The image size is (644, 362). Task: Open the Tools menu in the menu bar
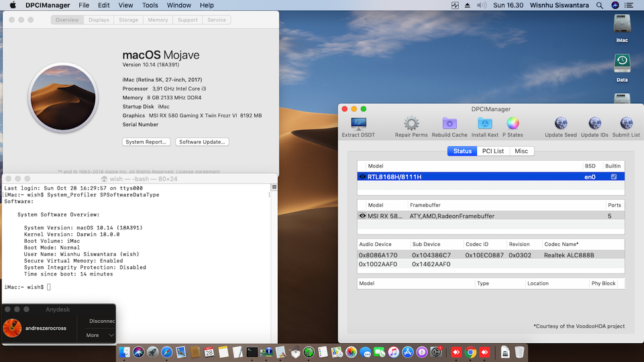(x=150, y=5)
